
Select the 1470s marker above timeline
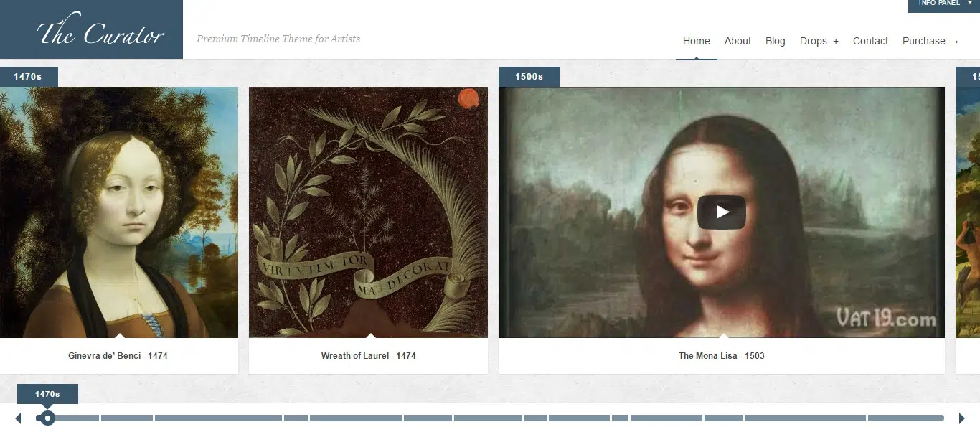(x=47, y=394)
